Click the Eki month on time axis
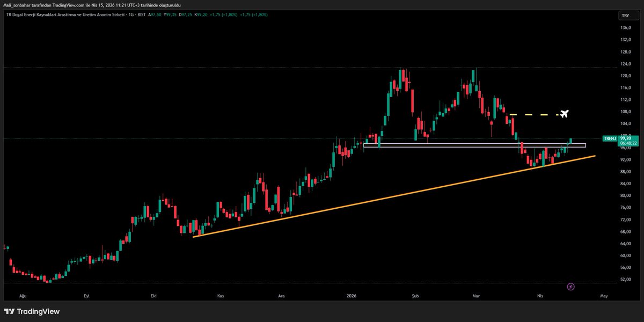This screenshot has width=644, height=322. (x=154, y=295)
